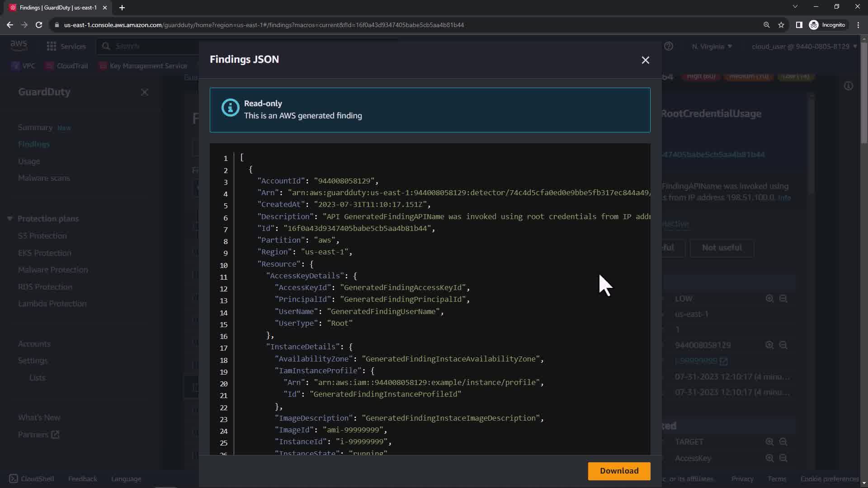This screenshot has width=868, height=488.
Task: Click the Download button
Action: pos(619,471)
